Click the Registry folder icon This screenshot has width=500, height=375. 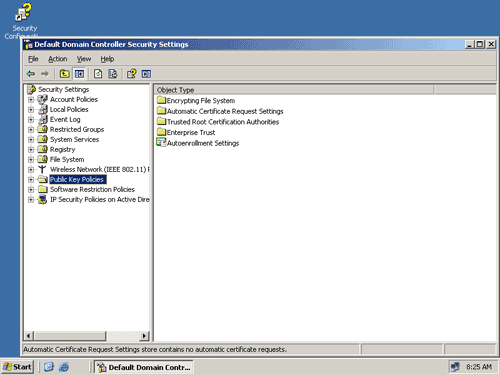point(42,149)
